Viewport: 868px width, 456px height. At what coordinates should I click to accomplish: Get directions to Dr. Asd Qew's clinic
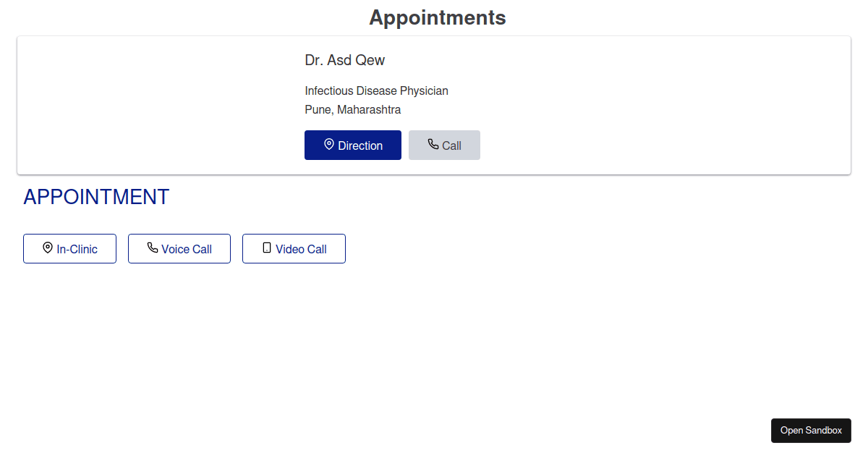pyautogui.click(x=353, y=145)
